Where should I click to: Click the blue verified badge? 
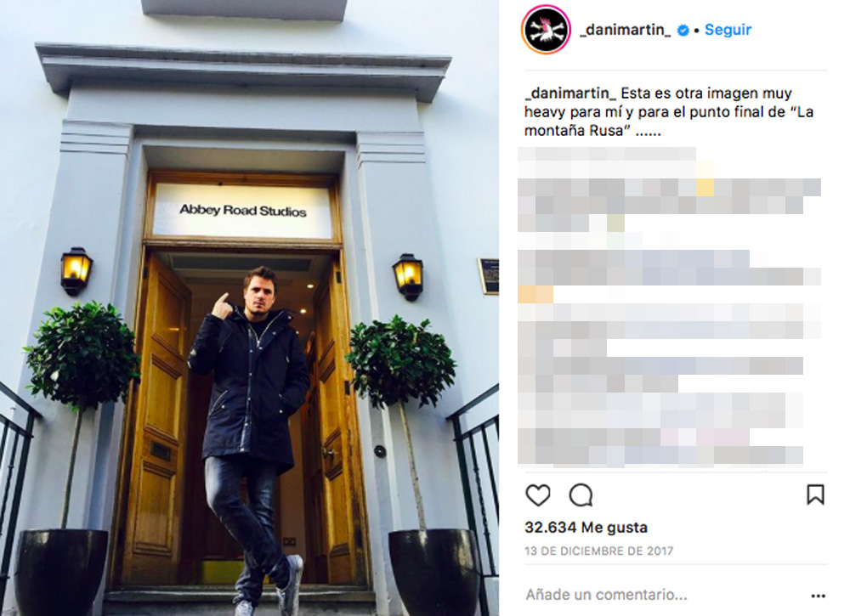click(x=683, y=31)
